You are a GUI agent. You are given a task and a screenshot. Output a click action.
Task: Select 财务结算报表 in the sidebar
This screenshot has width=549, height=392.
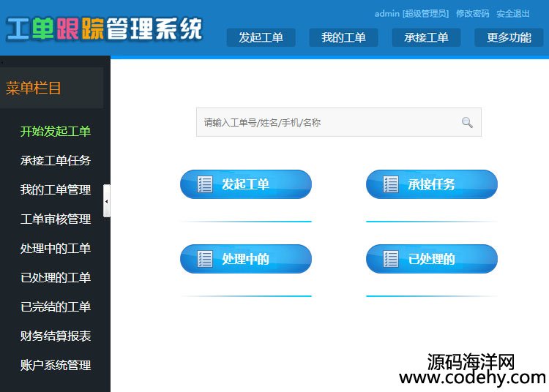coord(56,336)
